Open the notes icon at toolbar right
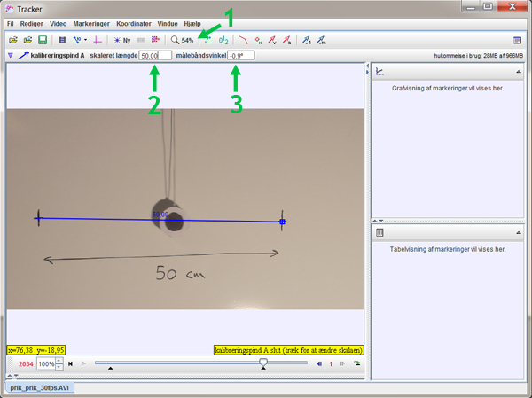This screenshot has width=532, height=398. click(x=517, y=41)
